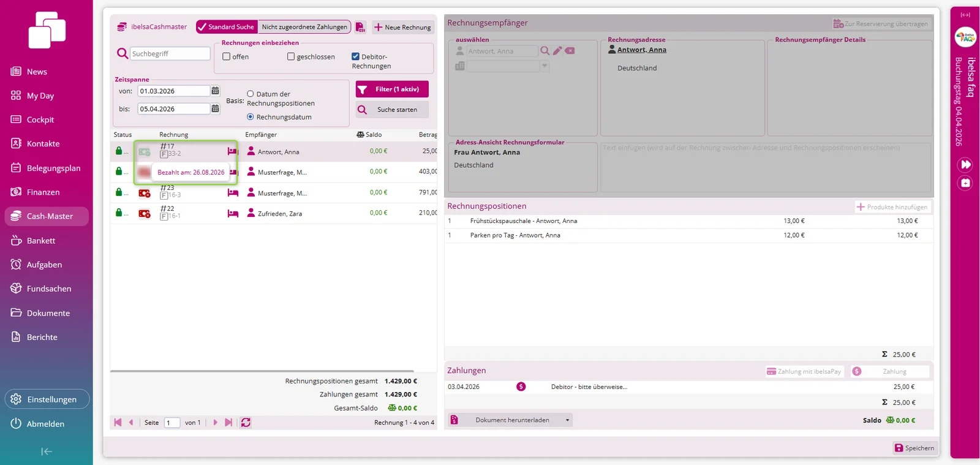Click the recipient search magnifier icon
This screenshot has height=465, width=980.
545,51
